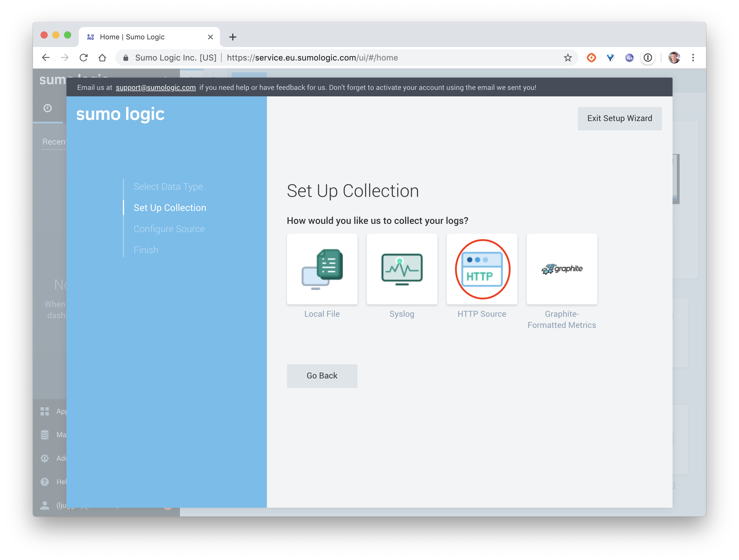Open the browser home page
The width and height of the screenshot is (739, 560).
102,58
